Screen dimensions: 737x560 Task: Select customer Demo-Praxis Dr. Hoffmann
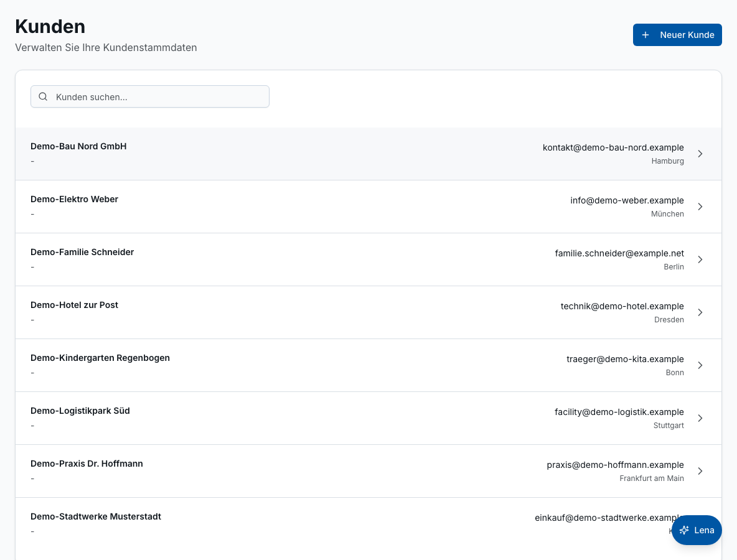tap(368, 471)
